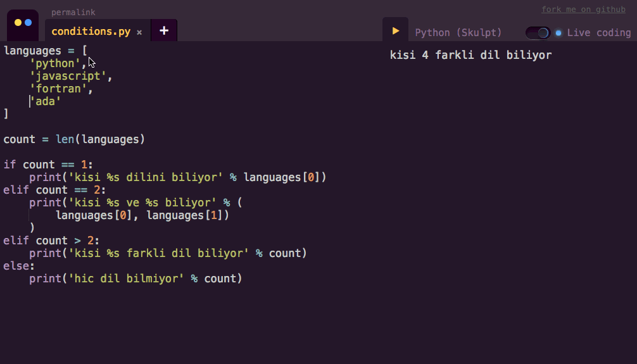Click the 'javascript' list entry
This screenshot has height=364, width=637.
tap(68, 76)
